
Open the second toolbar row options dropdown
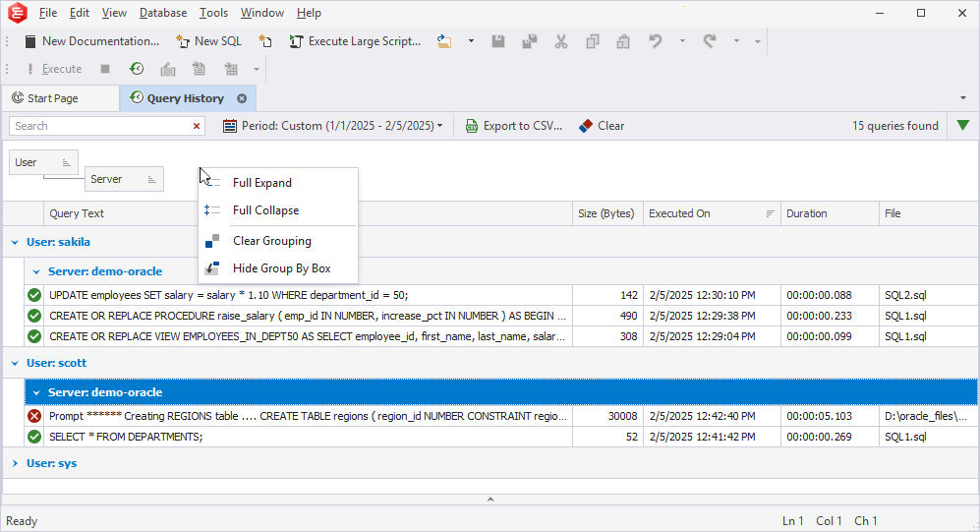[257, 69]
